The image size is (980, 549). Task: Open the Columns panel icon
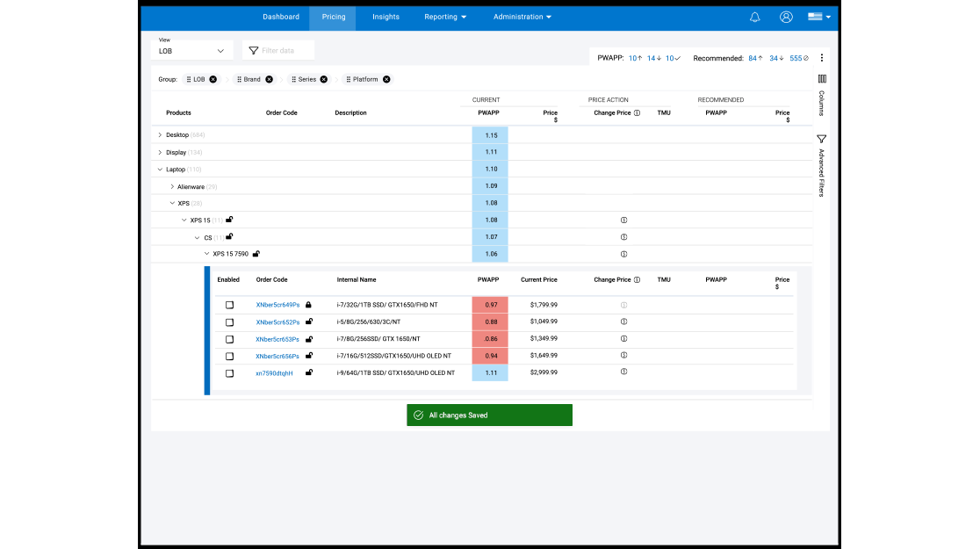[822, 79]
